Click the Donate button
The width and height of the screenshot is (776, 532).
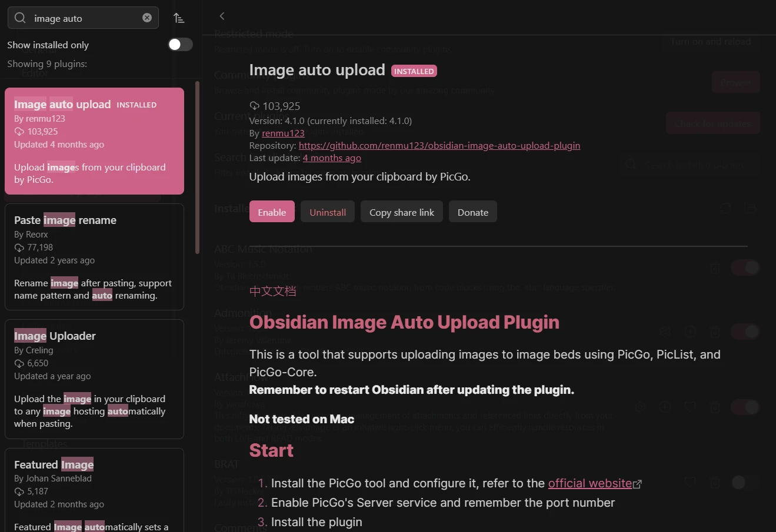pos(473,212)
